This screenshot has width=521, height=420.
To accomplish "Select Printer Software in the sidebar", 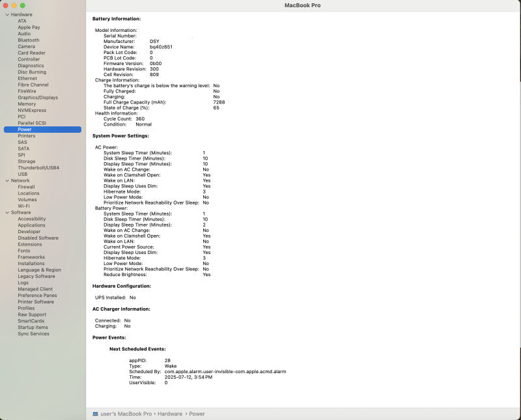I will pyautogui.click(x=36, y=301).
